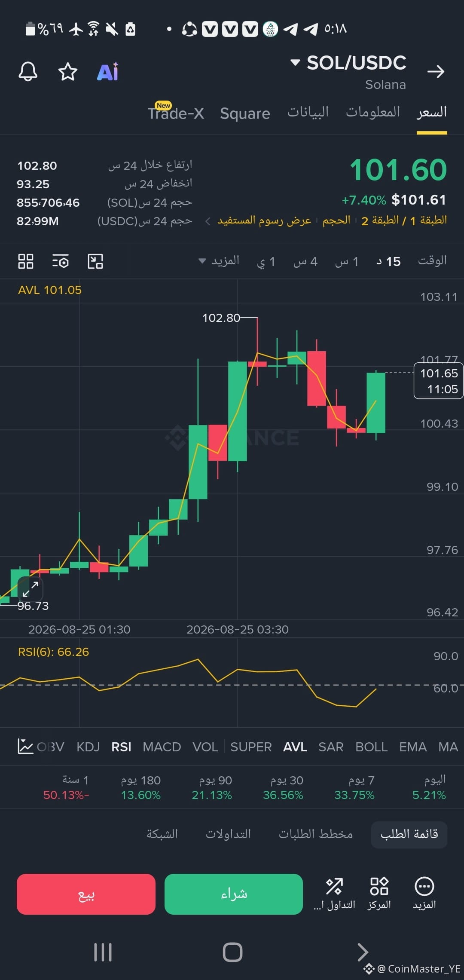Open the التداولات trades tab
Screen dimensions: 464x980
pos(228,834)
